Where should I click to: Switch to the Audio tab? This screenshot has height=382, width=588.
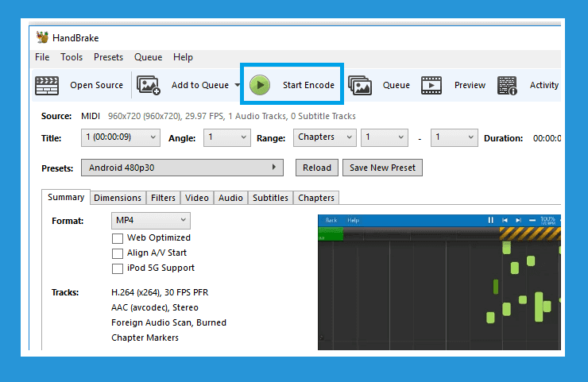(230, 198)
